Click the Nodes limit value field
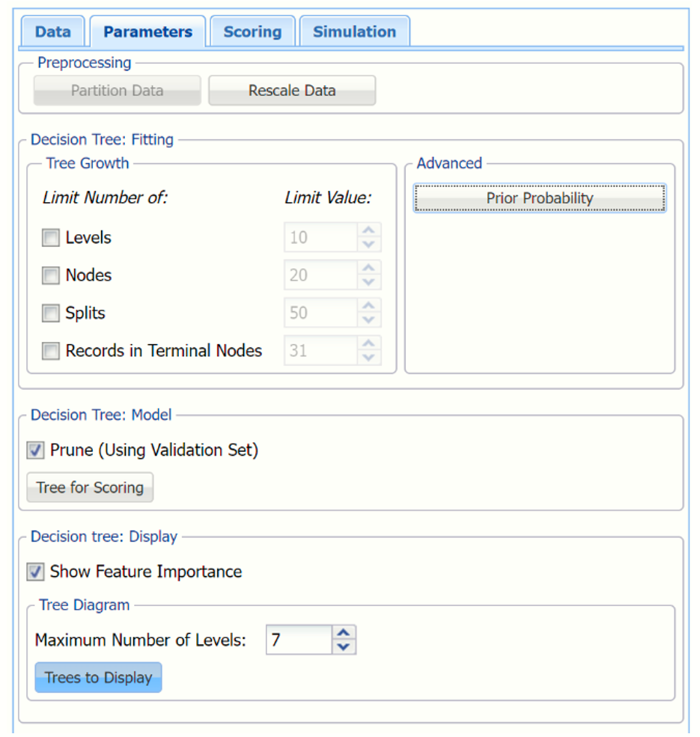Viewport: 700px width, 737px height. pos(320,275)
